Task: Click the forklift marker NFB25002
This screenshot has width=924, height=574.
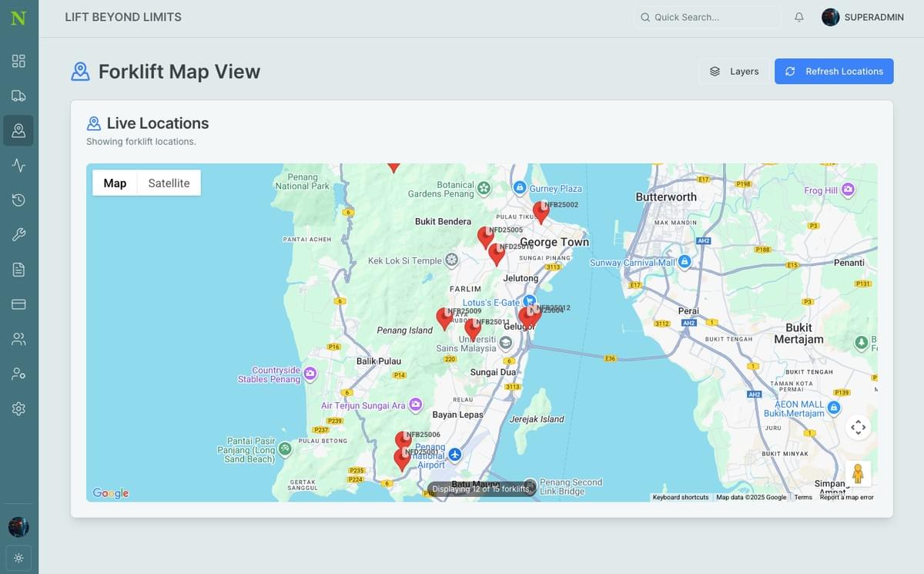Action: click(x=541, y=213)
